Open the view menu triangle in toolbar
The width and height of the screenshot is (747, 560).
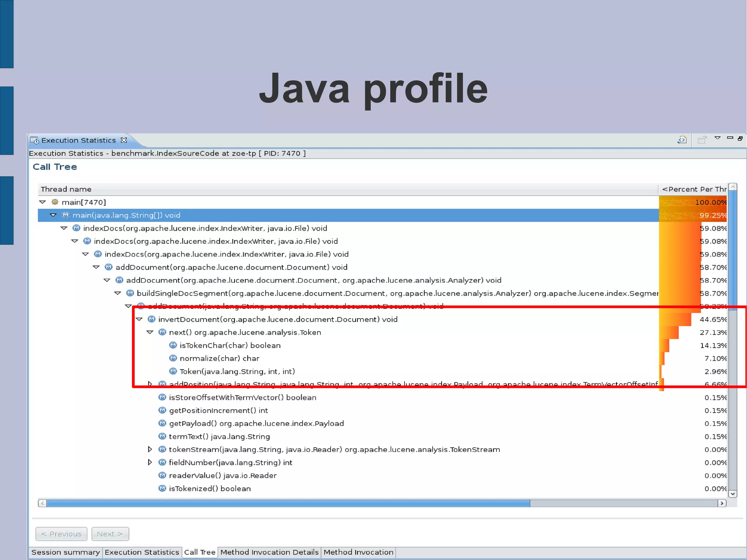(x=717, y=138)
